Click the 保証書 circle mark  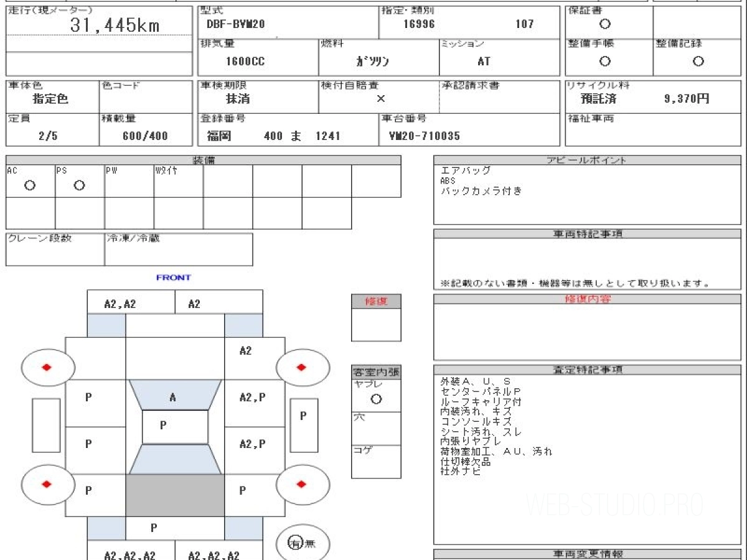(604, 24)
